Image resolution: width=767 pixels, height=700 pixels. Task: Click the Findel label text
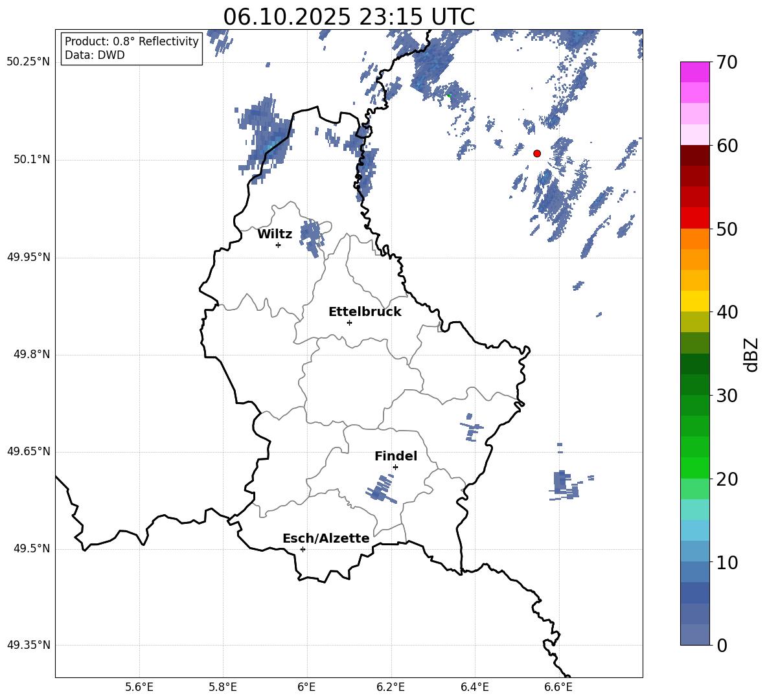(x=396, y=456)
